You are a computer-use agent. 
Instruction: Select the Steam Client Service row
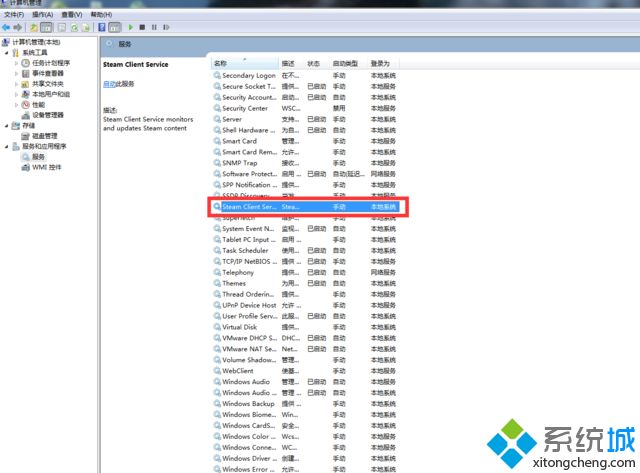click(x=306, y=207)
